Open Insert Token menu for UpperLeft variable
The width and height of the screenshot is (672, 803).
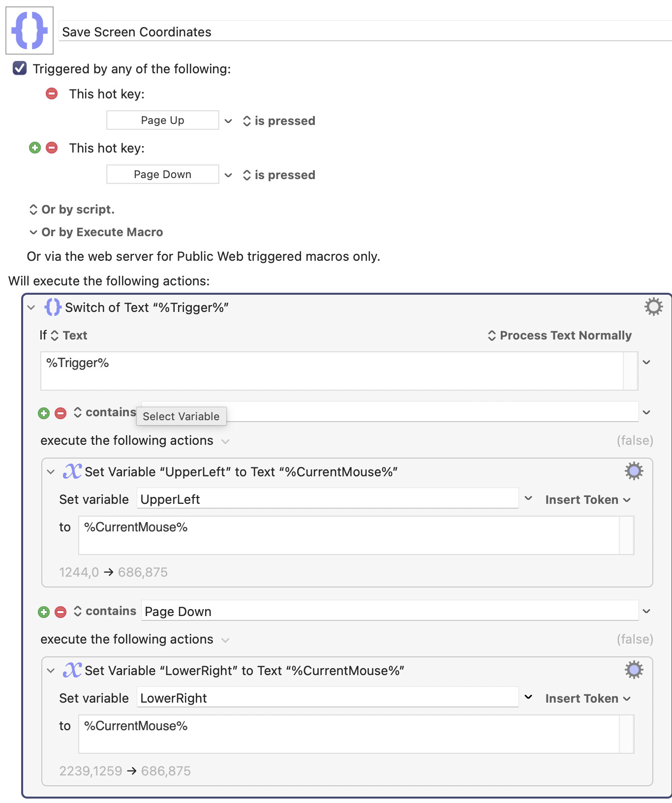587,500
